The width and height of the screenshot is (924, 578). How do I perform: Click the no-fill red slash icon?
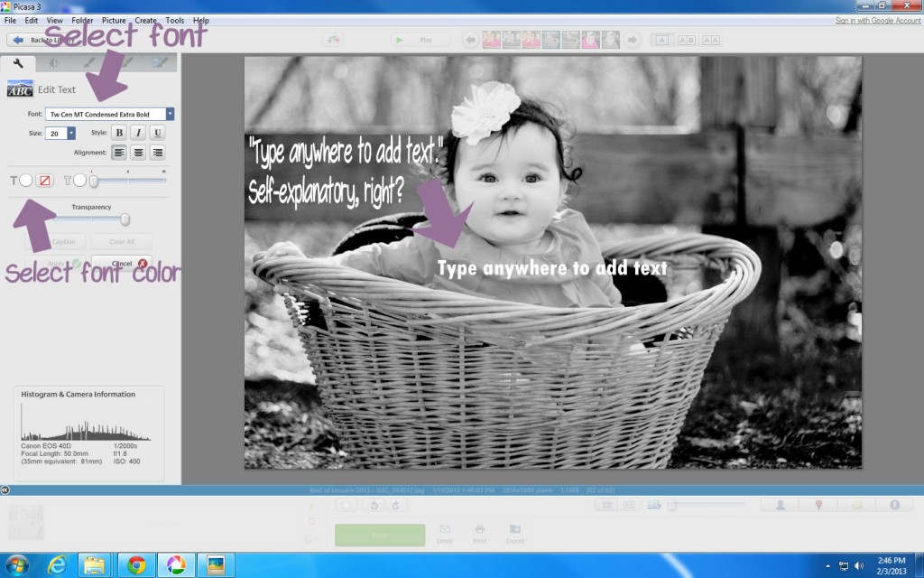coord(44,181)
